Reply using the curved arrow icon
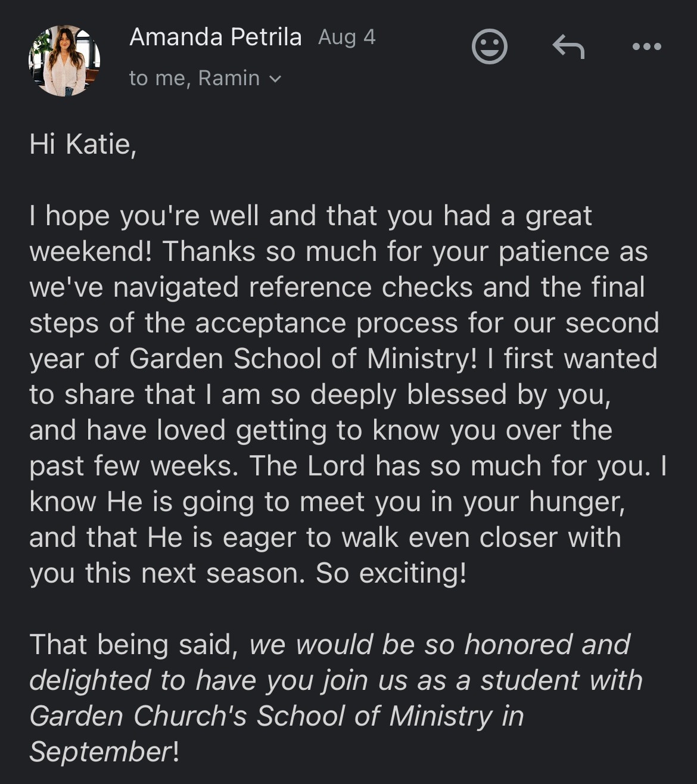The image size is (697, 784). (x=568, y=47)
